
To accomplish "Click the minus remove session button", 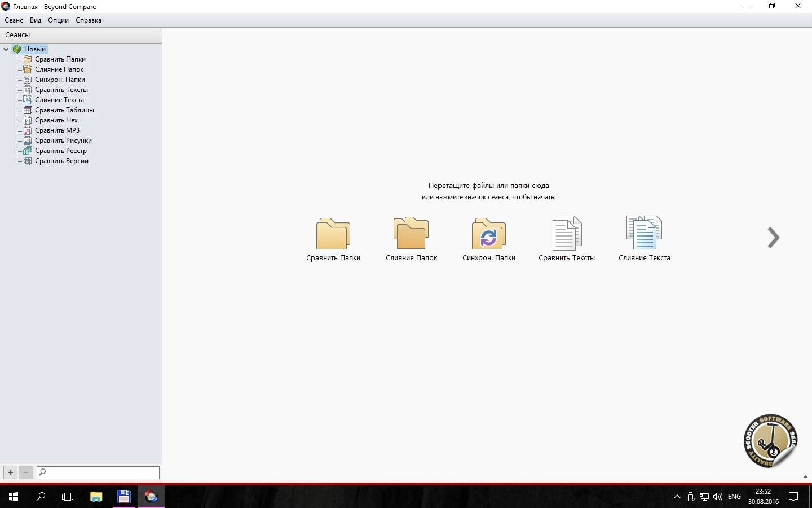I will [26, 472].
